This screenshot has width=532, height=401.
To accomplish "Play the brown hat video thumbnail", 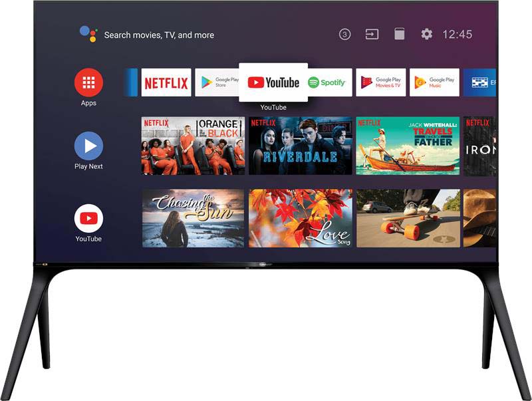I will click(x=479, y=218).
